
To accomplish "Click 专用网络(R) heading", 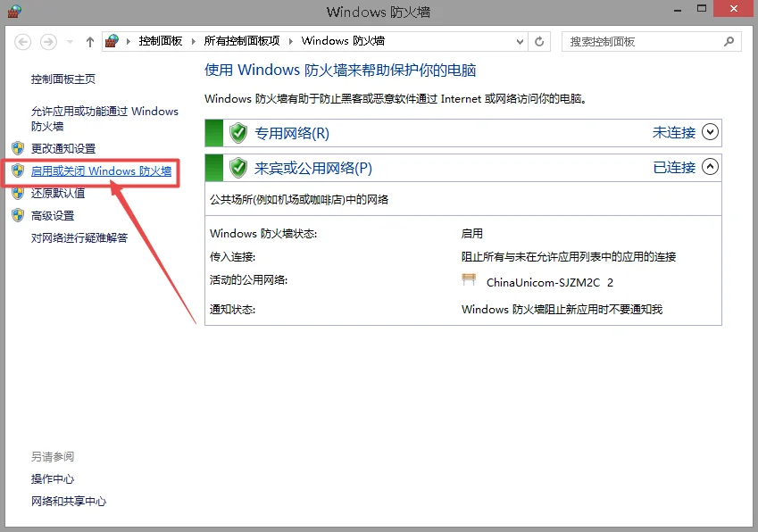I will point(291,133).
